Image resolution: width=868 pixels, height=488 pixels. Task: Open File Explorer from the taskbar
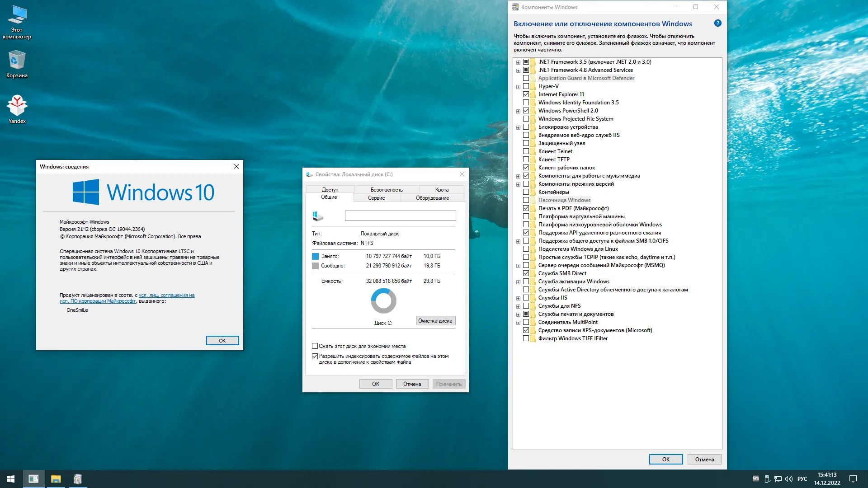coord(56,479)
